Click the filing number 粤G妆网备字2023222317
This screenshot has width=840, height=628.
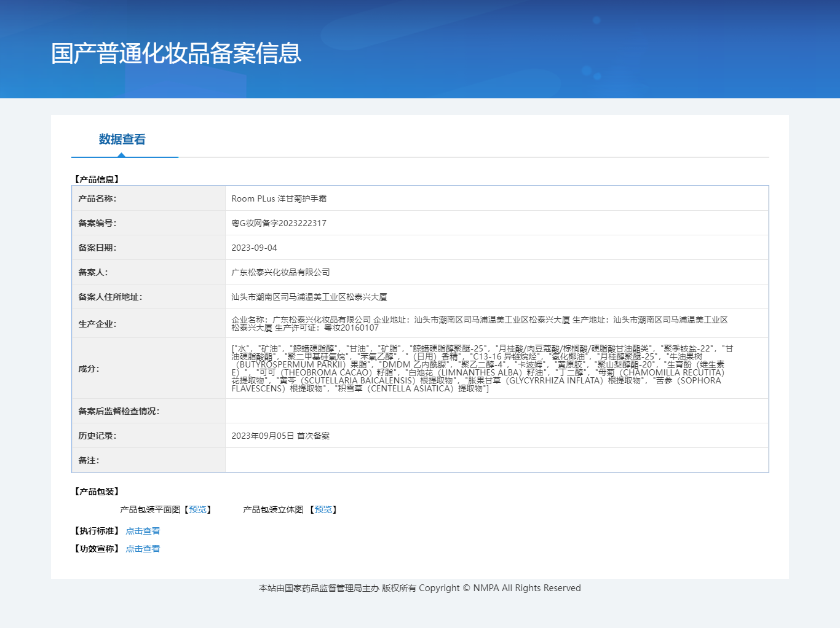point(279,223)
